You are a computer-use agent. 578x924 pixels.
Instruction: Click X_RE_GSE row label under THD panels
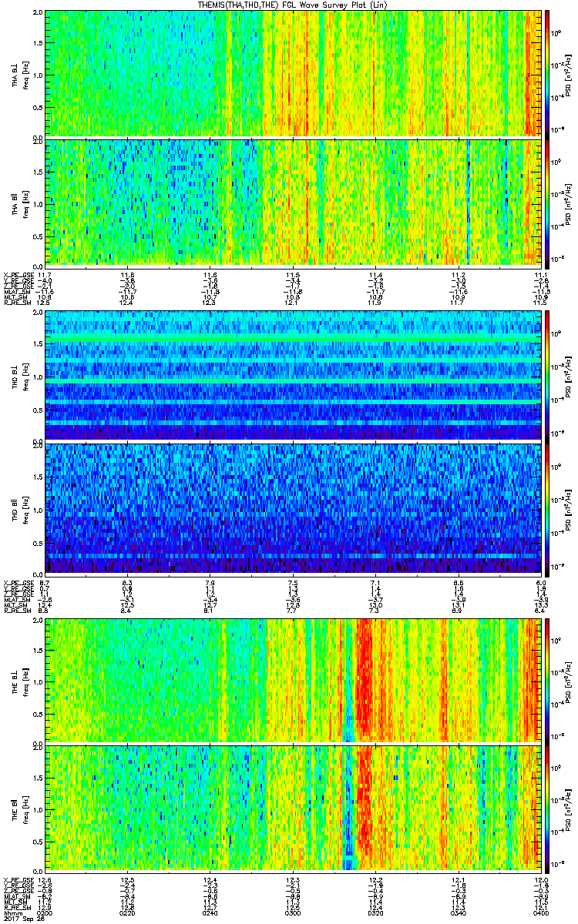click(x=18, y=583)
